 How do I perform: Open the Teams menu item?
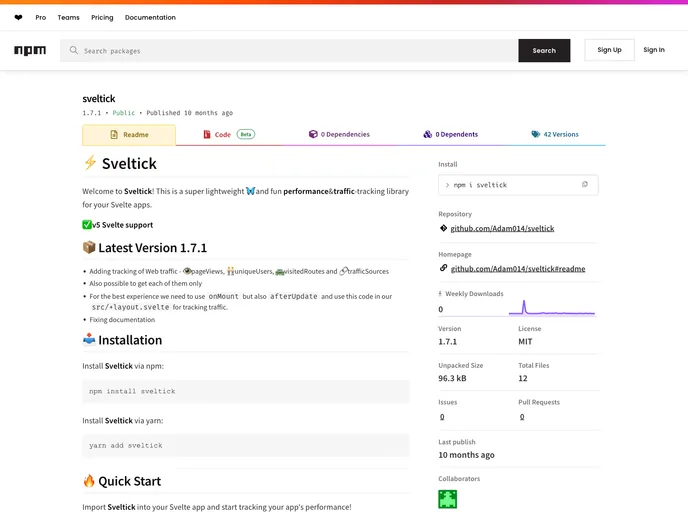point(68,18)
